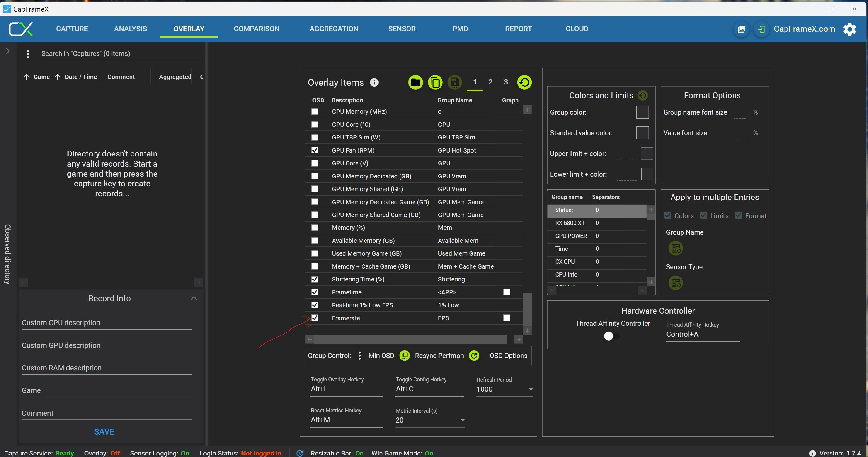The height and width of the screenshot is (457, 868).
Task: Open the settings gear icon
Action: (x=849, y=29)
